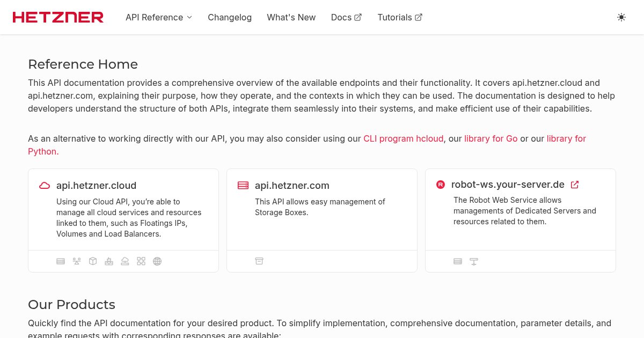
Task: Open Docs external link in navbar
Action: click(x=346, y=17)
